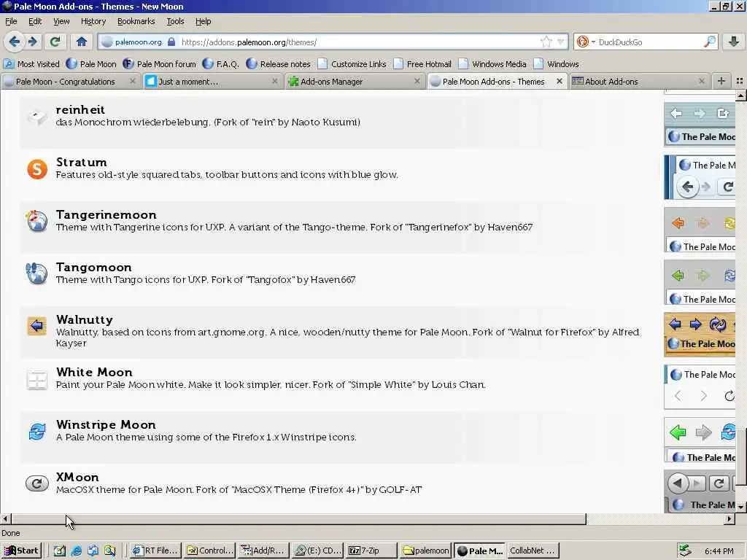The height and width of the screenshot is (560, 747).
Task: Click the palemoon.org site identity label
Action: (x=138, y=42)
